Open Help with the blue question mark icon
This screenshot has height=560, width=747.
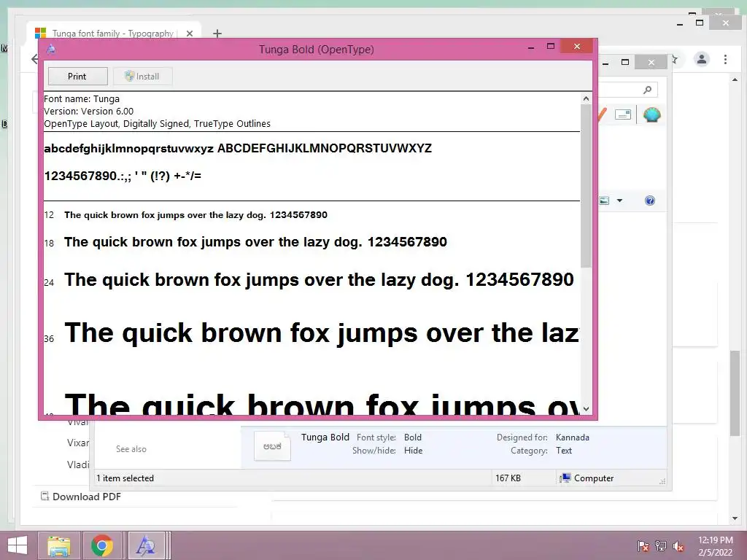650,201
